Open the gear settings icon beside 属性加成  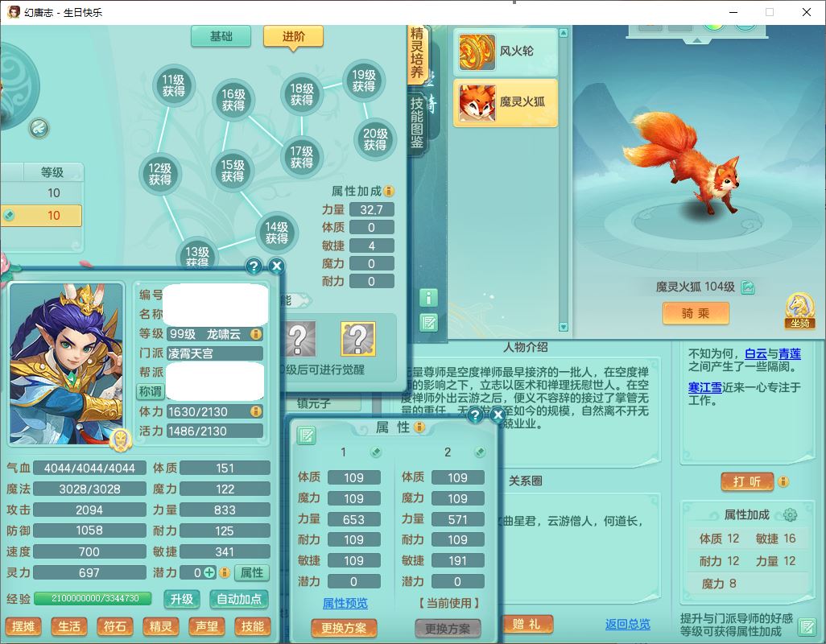click(790, 515)
